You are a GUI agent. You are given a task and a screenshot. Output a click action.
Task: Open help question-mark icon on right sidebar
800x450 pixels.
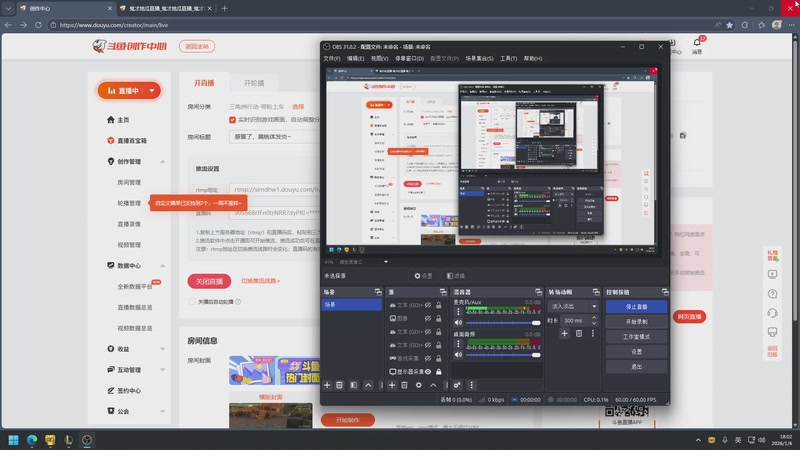point(772,294)
